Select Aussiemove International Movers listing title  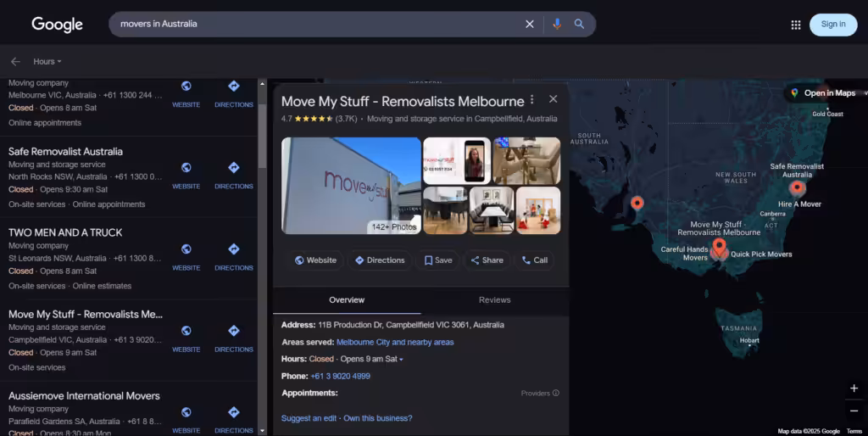84,395
